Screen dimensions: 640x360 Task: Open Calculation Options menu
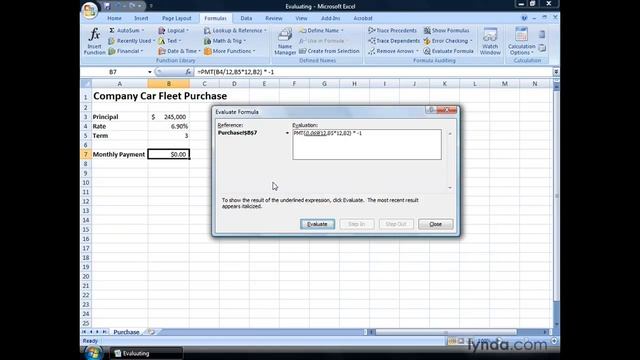(x=521, y=41)
